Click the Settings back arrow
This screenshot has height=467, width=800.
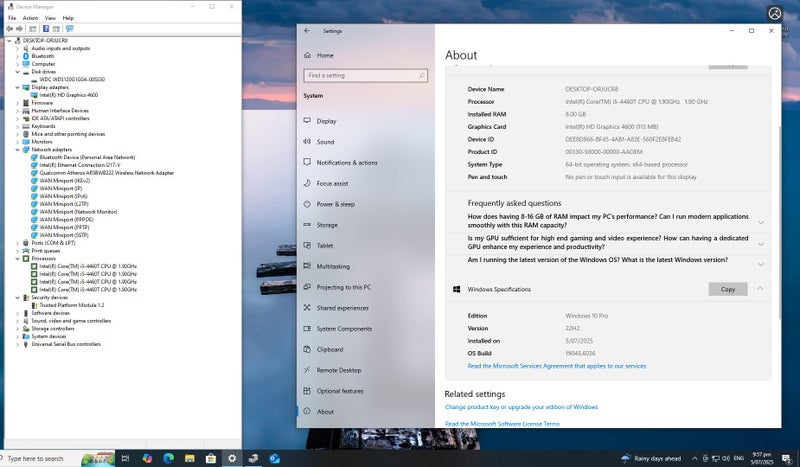[x=307, y=31]
